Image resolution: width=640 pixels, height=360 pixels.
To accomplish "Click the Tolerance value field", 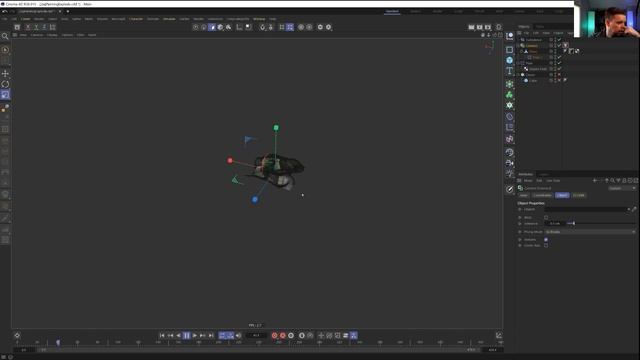I will (555, 224).
